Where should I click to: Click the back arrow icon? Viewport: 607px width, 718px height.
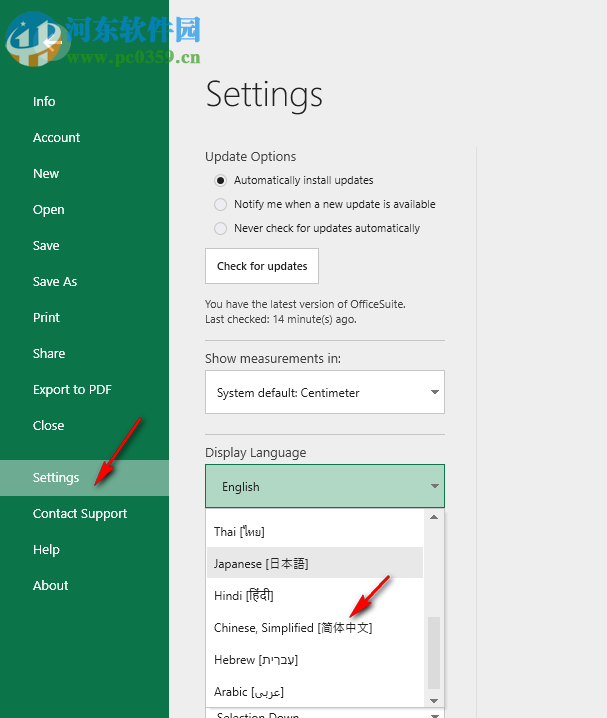click(x=53, y=43)
